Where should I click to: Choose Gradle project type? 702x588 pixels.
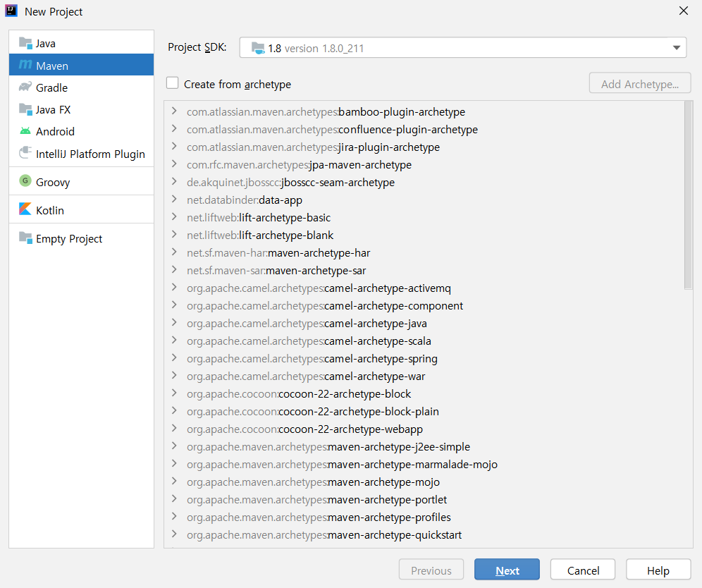81,87
